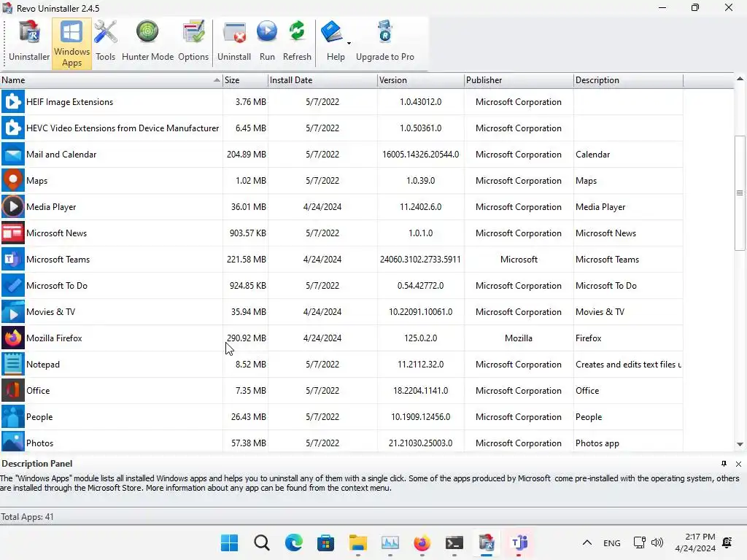Launch Microsoft Edge from taskbar
The image size is (747, 560).
(293, 542)
